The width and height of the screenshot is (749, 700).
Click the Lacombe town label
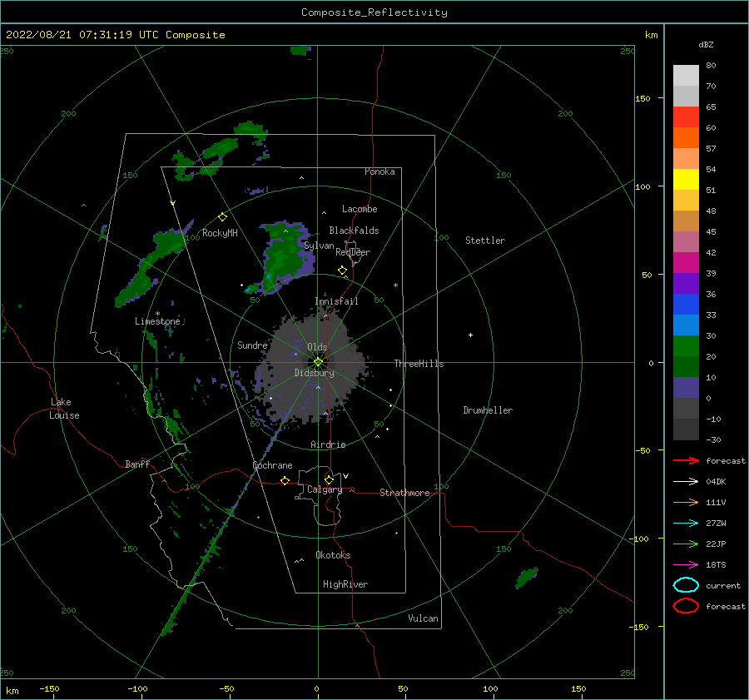tap(360, 209)
